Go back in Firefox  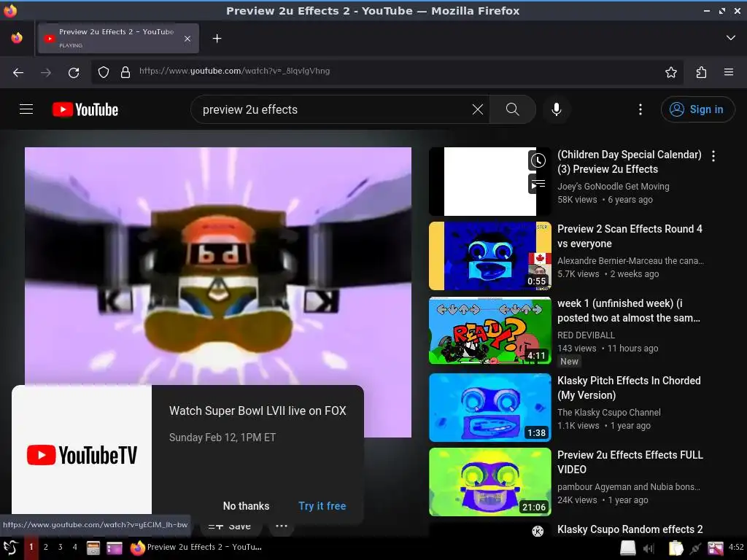pos(18,72)
